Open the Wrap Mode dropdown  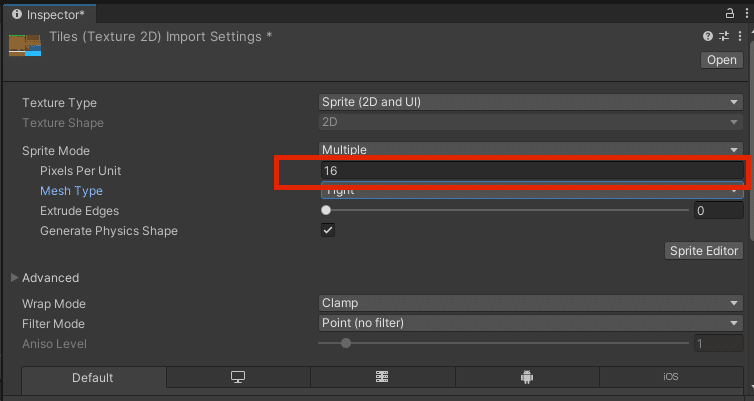[x=531, y=303]
